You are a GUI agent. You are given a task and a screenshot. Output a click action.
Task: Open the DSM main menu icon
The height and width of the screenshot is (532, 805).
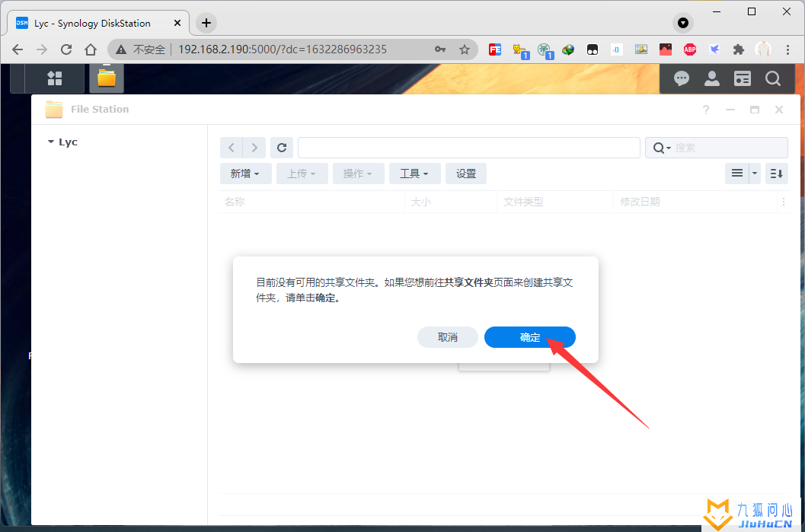pos(54,78)
